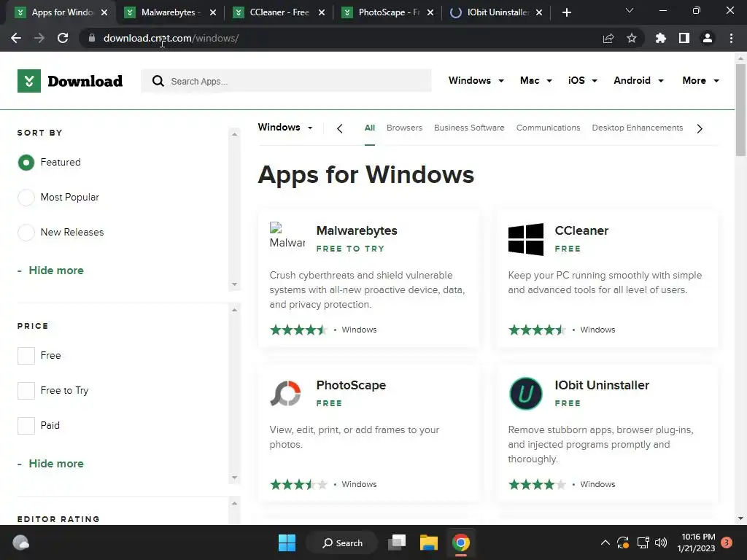Open weather widget on taskbar
Screen dimensions: 747x560
point(21,542)
